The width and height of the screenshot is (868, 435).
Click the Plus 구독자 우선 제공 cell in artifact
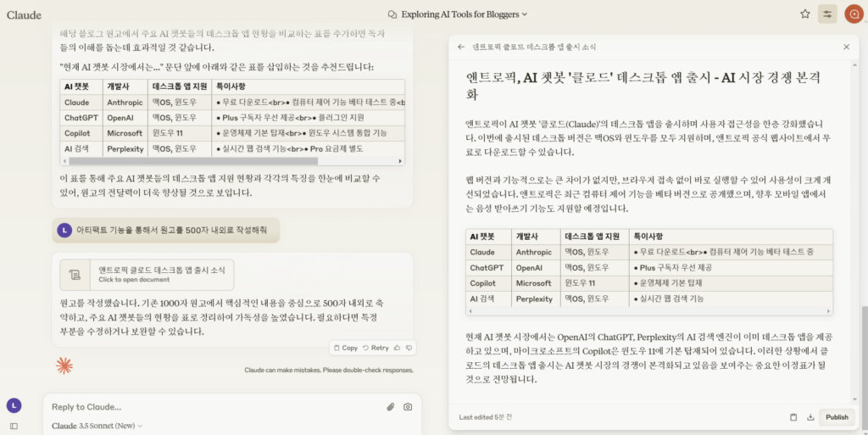(x=731, y=268)
